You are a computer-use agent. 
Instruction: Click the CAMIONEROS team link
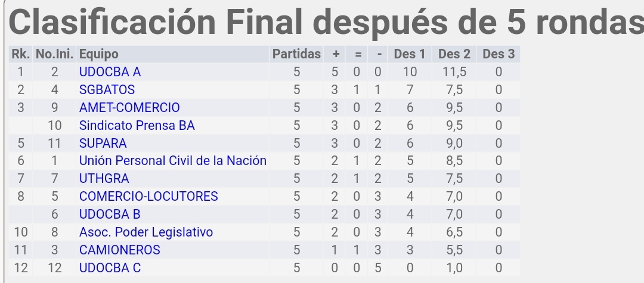coord(119,250)
